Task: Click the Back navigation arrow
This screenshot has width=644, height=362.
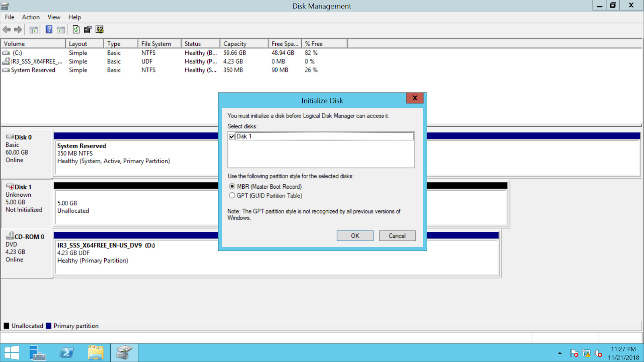Action: pyautogui.click(x=6, y=29)
